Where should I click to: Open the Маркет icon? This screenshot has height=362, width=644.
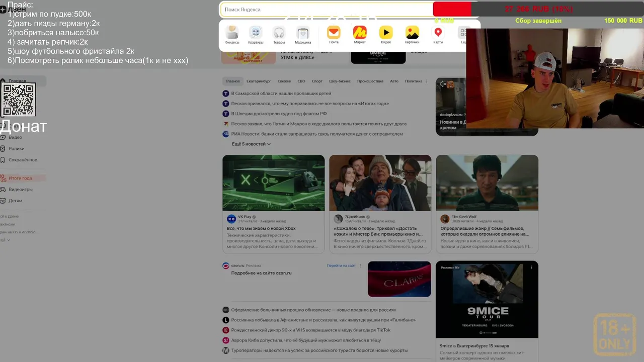click(360, 33)
